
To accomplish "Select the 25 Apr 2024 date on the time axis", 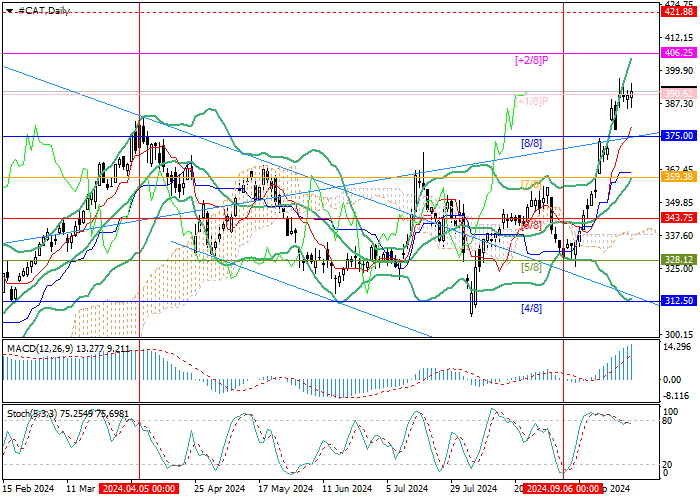I will click(220, 488).
